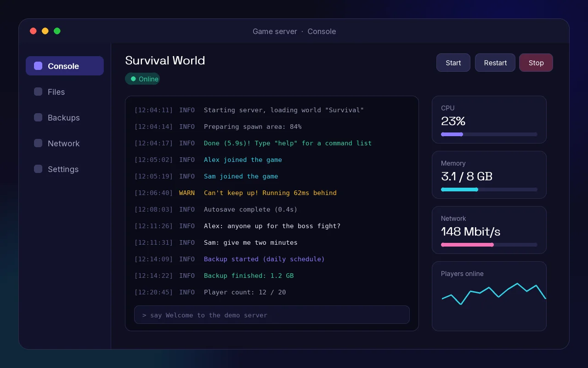Screen dimensions: 588x368
Task: Click the Players online label
Action: (x=462, y=274)
